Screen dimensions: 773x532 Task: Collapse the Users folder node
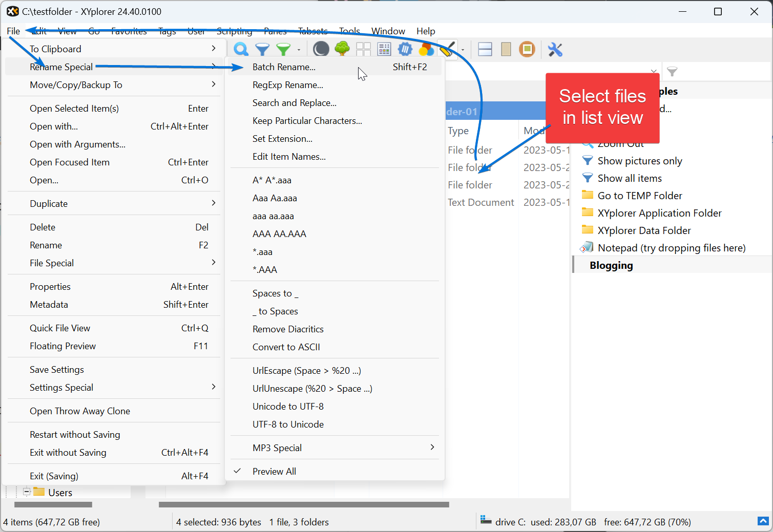(26, 492)
